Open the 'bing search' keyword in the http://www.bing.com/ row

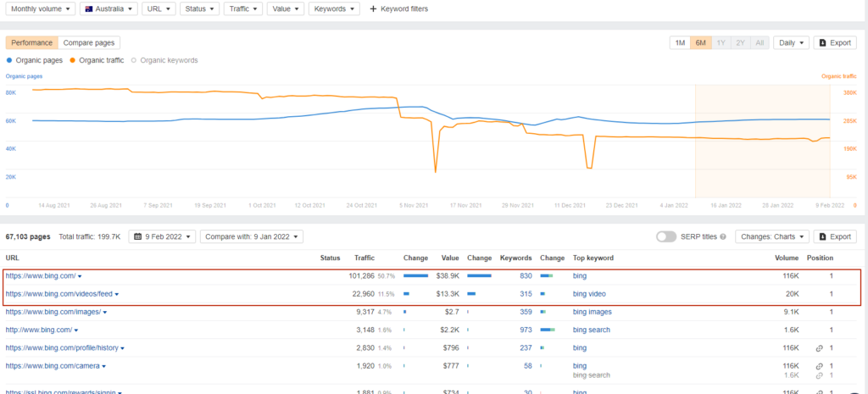pyautogui.click(x=591, y=330)
